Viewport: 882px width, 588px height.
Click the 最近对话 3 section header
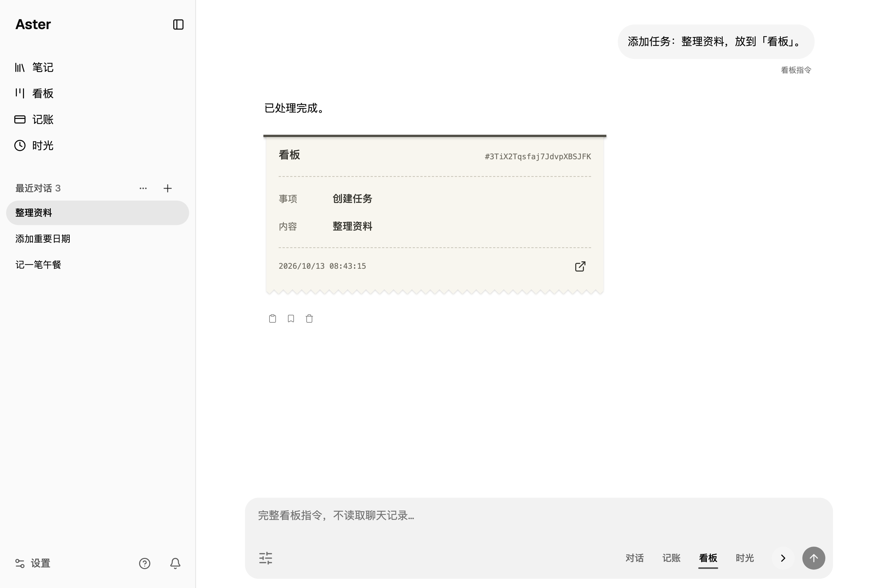tap(38, 188)
